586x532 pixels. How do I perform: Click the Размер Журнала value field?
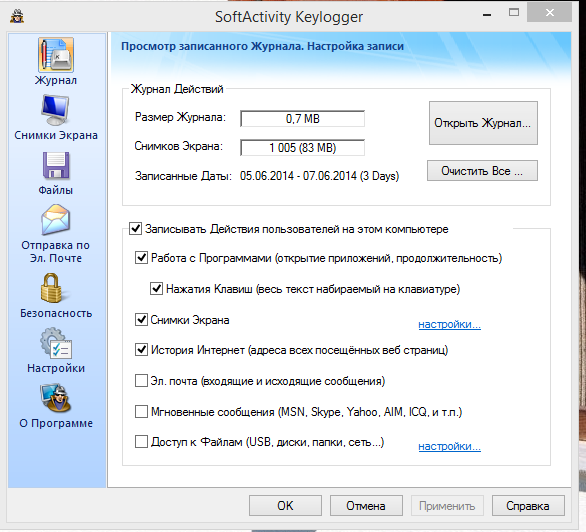pos(302,119)
